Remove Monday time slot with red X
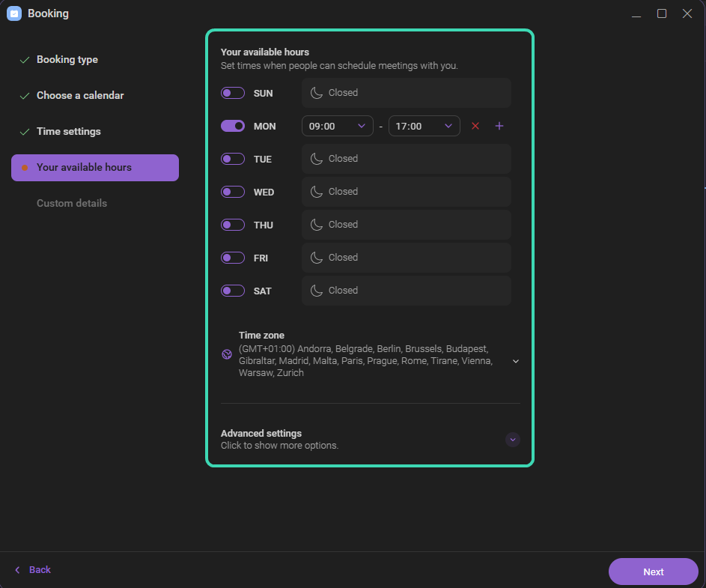The height and width of the screenshot is (588, 706). click(475, 126)
